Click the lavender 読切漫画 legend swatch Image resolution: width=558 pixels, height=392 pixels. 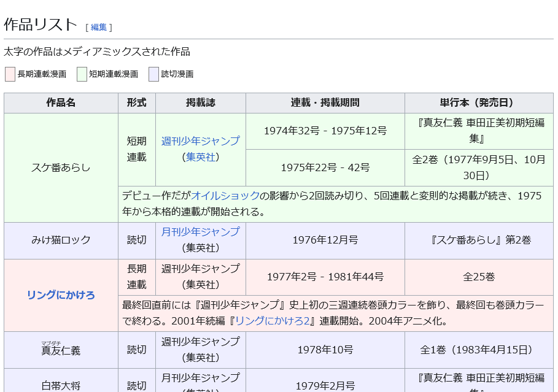[153, 74]
